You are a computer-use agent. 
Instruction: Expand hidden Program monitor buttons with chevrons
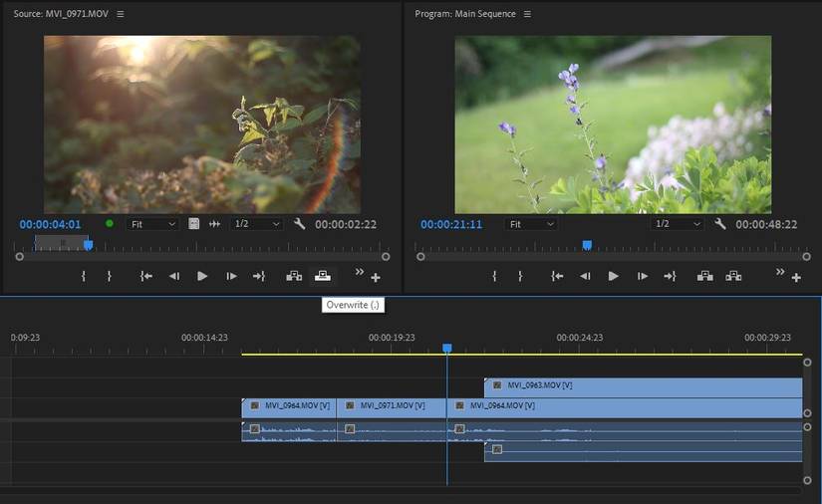(x=780, y=271)
